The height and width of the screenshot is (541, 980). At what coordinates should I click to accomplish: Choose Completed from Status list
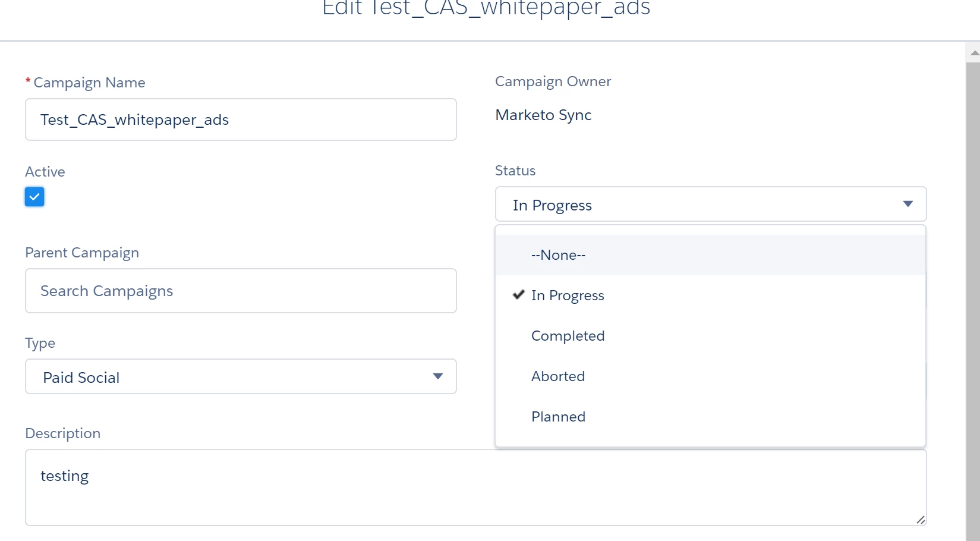568,336
